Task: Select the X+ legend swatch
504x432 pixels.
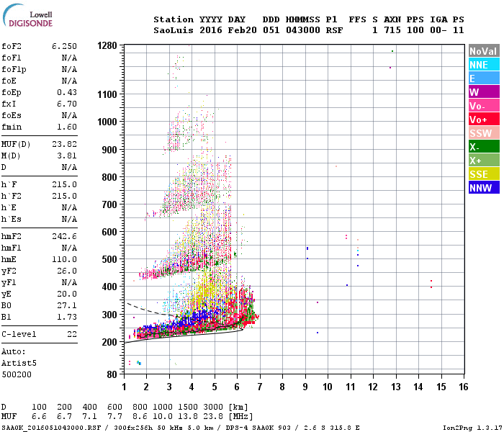Action: [484, 161]
